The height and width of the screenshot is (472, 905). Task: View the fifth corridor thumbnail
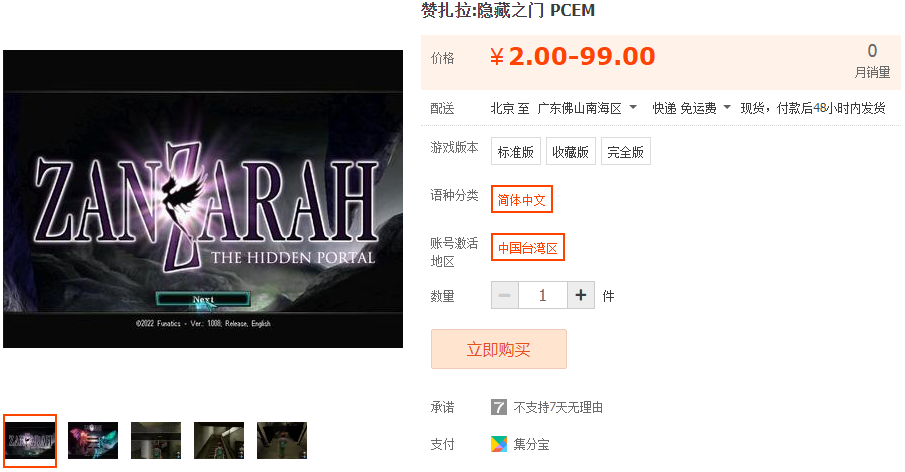[282, 441]
